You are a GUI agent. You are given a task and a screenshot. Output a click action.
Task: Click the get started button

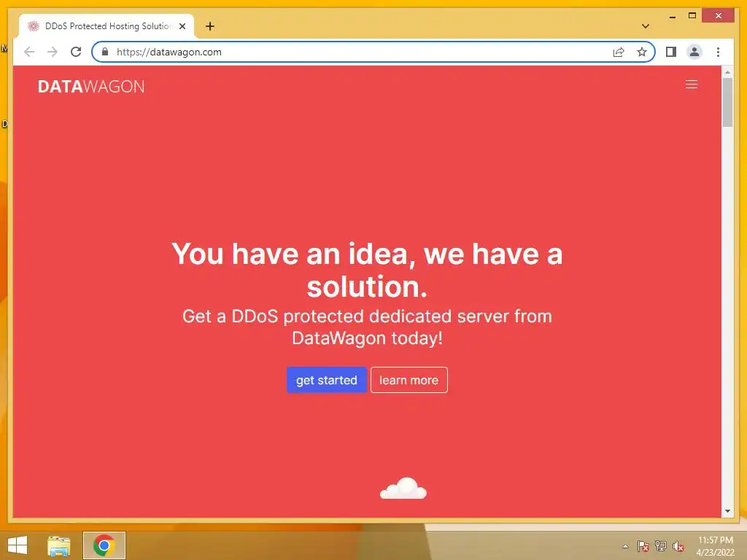[x=326, y=380]
